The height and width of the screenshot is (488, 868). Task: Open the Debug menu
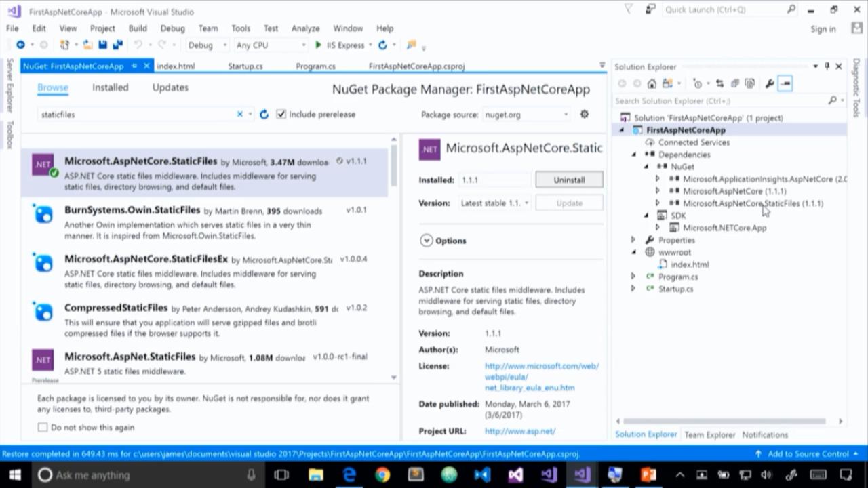tap(172, 28)
